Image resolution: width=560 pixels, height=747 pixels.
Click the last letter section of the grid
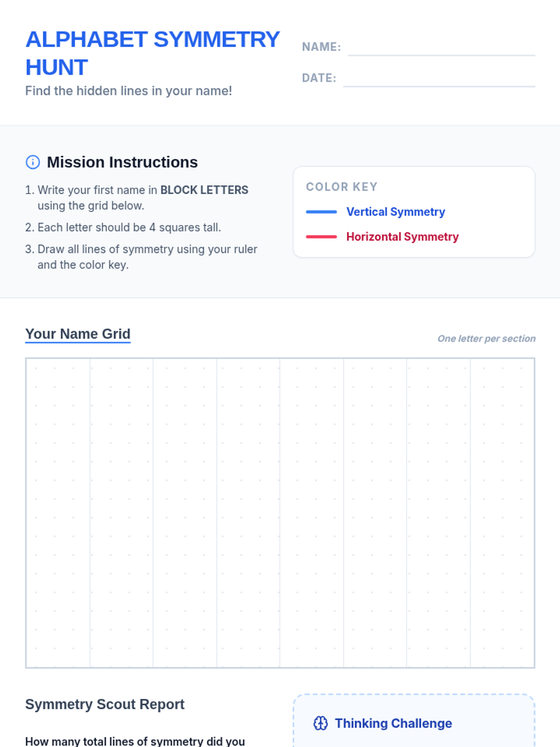click(502, 513)
